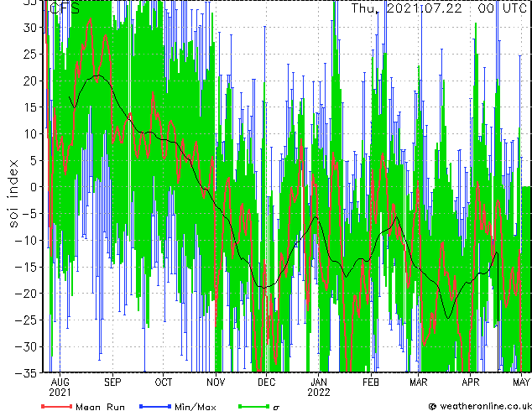Image resolution: width=532 pixels, height=411 pixels.
Task: Click the AUG 2021 axis label
Action: (60, 388)
